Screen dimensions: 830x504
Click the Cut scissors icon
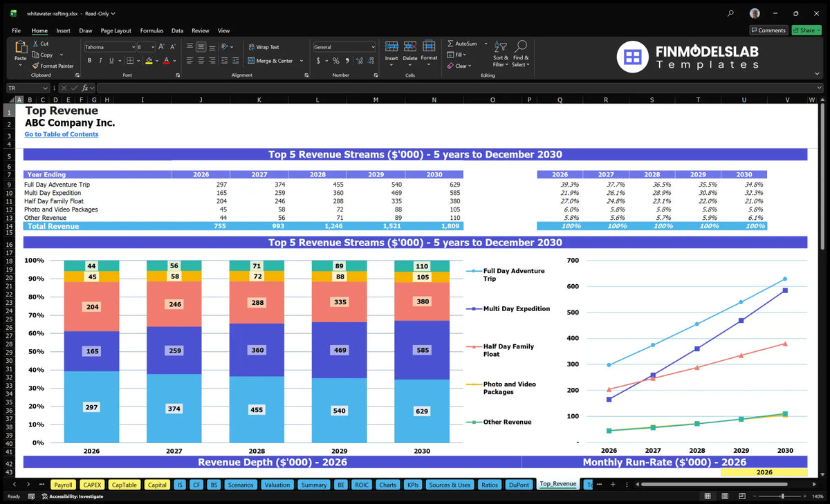(x=35, y=44)
